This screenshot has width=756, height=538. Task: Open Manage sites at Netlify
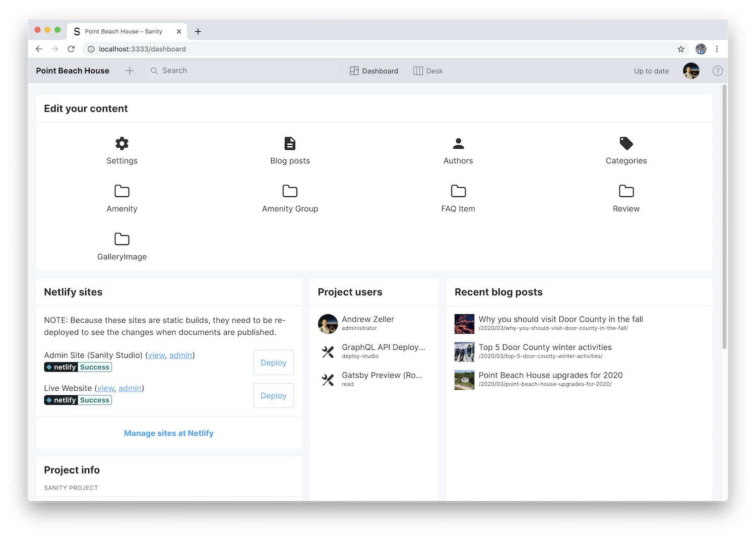[169, 433]
